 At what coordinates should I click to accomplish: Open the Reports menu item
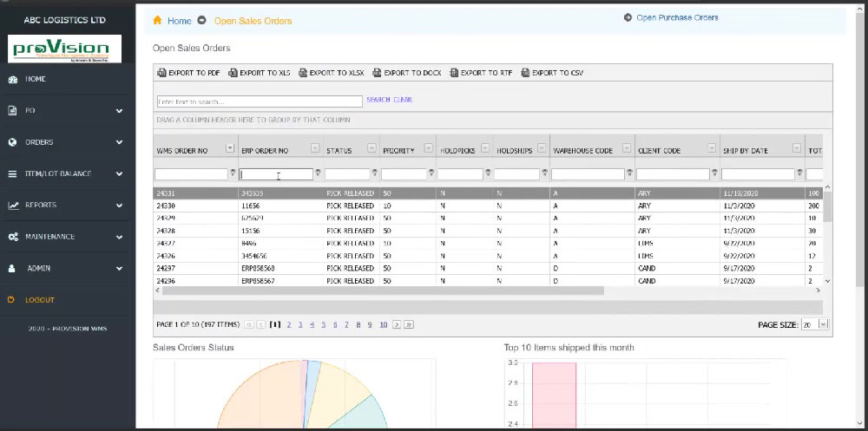41,206
